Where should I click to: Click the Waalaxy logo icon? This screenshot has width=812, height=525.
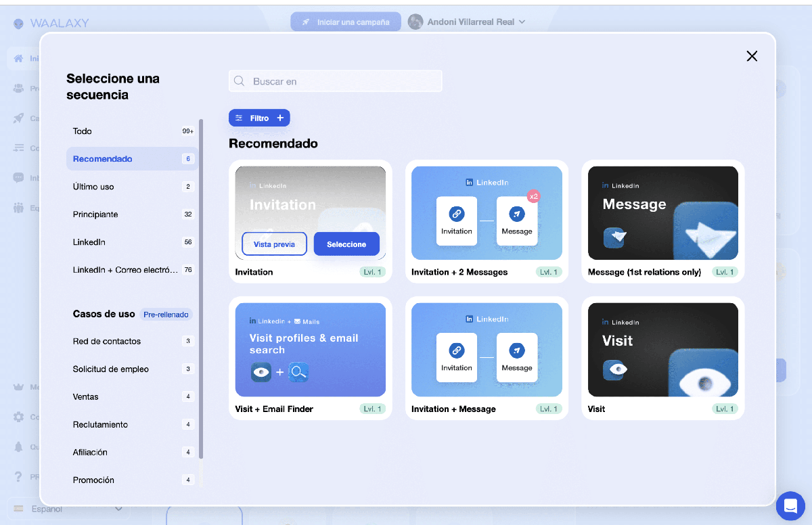tap(19, 24)
